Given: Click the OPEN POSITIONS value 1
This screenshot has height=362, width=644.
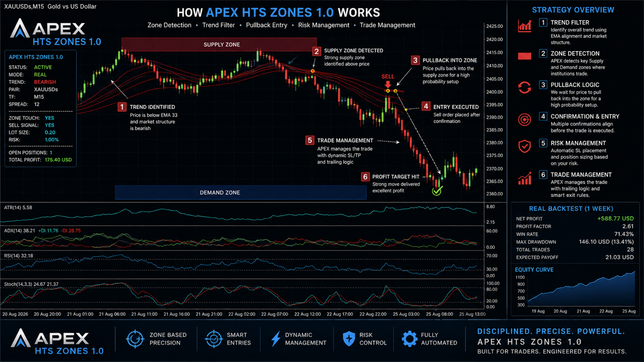Looking at the screenshot, I should point(51,153).
